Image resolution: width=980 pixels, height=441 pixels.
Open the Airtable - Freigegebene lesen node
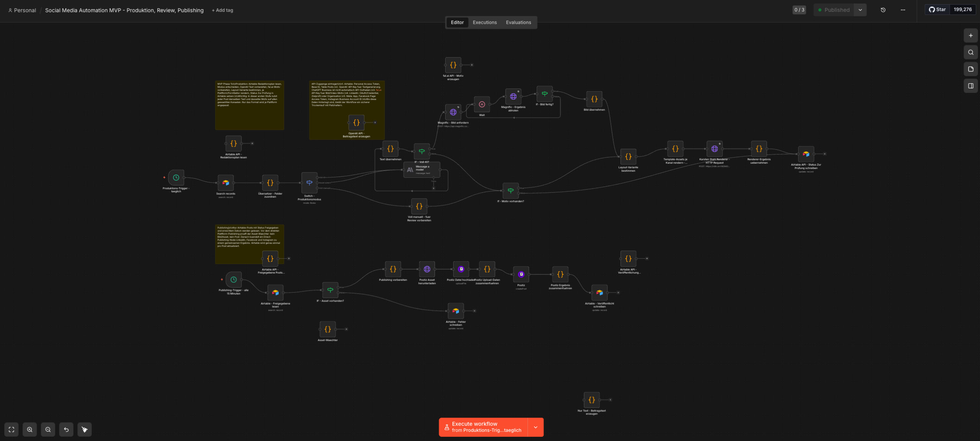point(276,293)
